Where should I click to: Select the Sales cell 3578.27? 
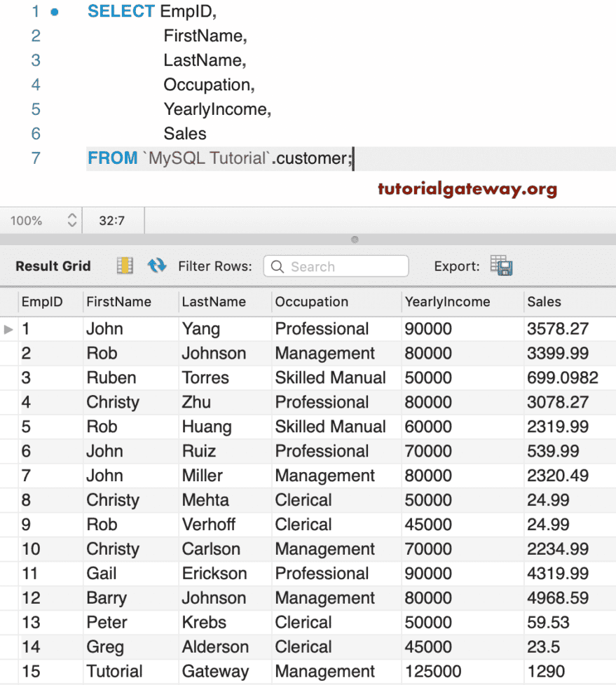pyautogui.click(x=570, y=329)
